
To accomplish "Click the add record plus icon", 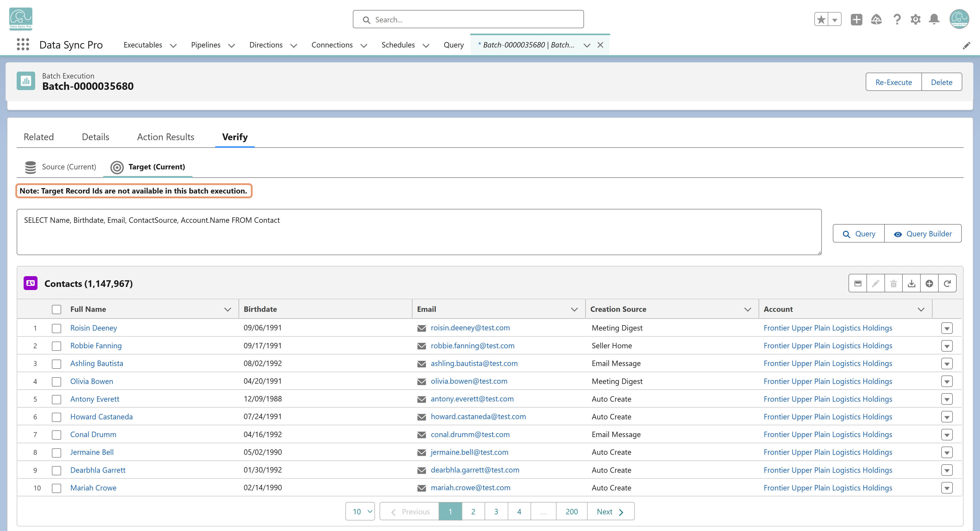I will click(929, 284).
